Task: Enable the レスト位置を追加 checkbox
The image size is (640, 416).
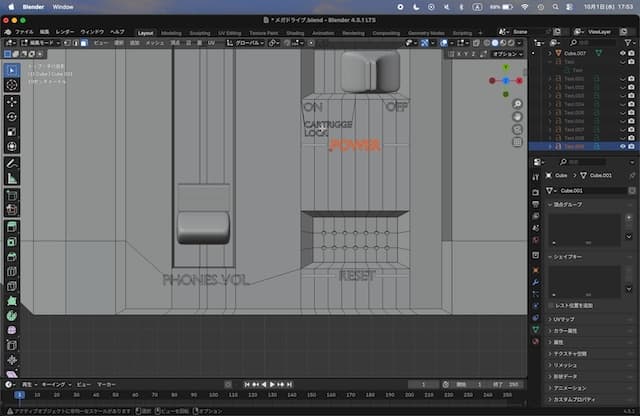Action: [x=553, y=304]
